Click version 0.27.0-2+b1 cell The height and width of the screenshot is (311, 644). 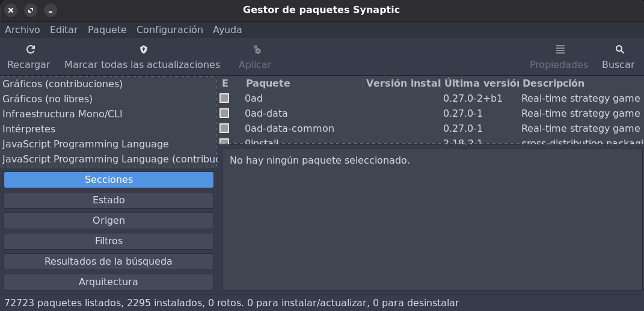(x=473, y=98)
